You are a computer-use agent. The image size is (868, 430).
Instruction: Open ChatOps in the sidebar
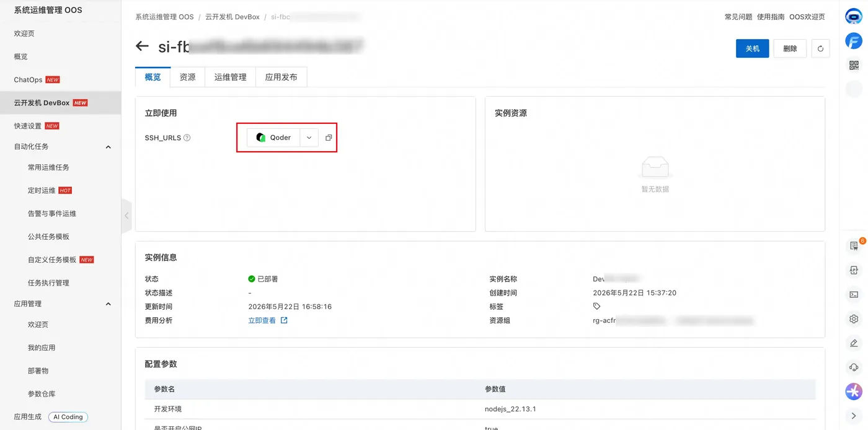coord(28,80)
